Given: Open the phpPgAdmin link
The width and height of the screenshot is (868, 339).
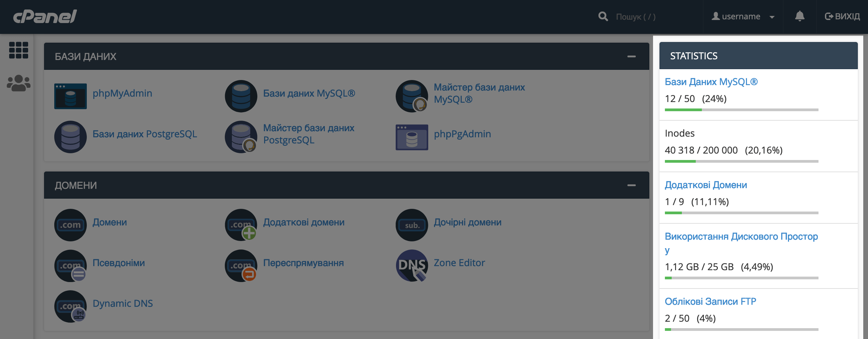Looking at the screenshot, I should point(462,134).
